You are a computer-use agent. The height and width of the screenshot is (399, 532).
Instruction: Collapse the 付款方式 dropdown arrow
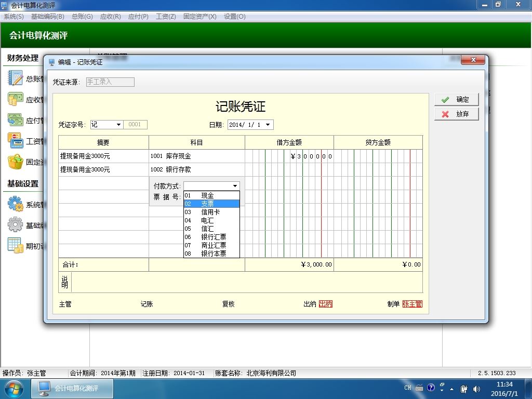point(235,186)
